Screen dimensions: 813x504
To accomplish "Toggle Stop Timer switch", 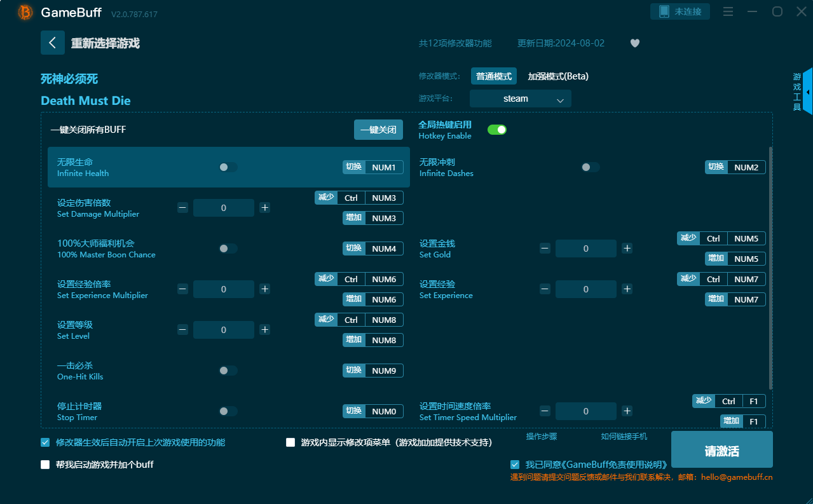I will pyautogui.click(x=228, y=411).
